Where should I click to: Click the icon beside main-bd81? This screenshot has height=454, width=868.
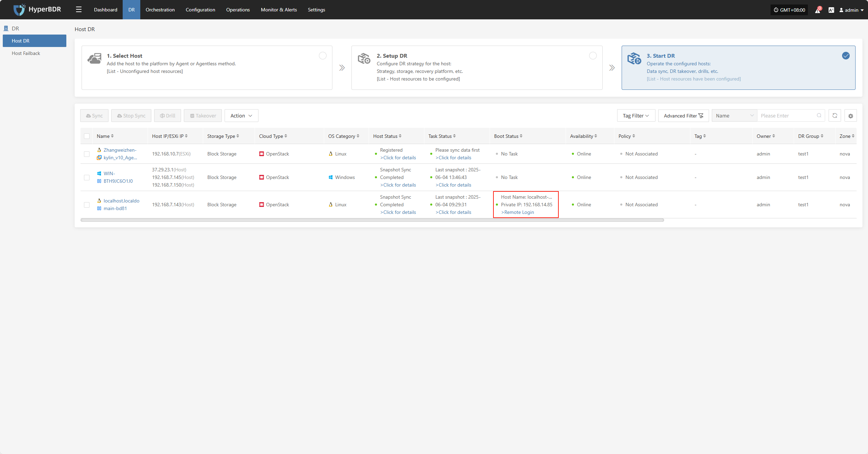click(99, 208)
